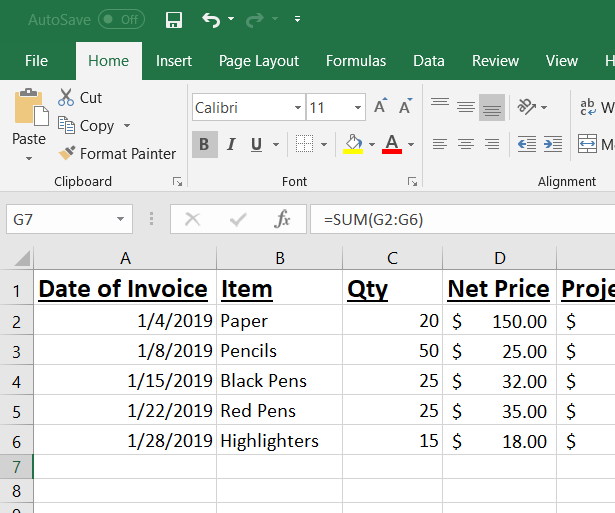Switch to the Page Layout tab
Viewport: 615px width, 513px height.
point(259,61)
